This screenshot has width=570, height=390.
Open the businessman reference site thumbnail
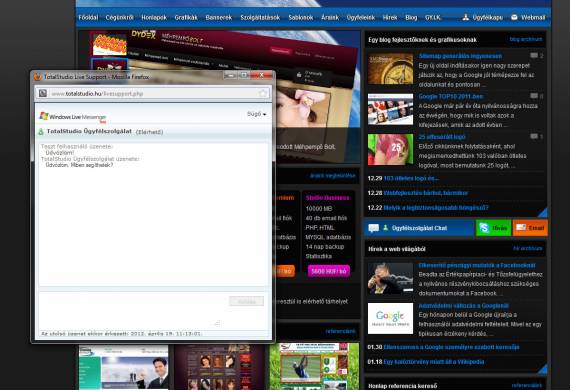pos(124,367)
